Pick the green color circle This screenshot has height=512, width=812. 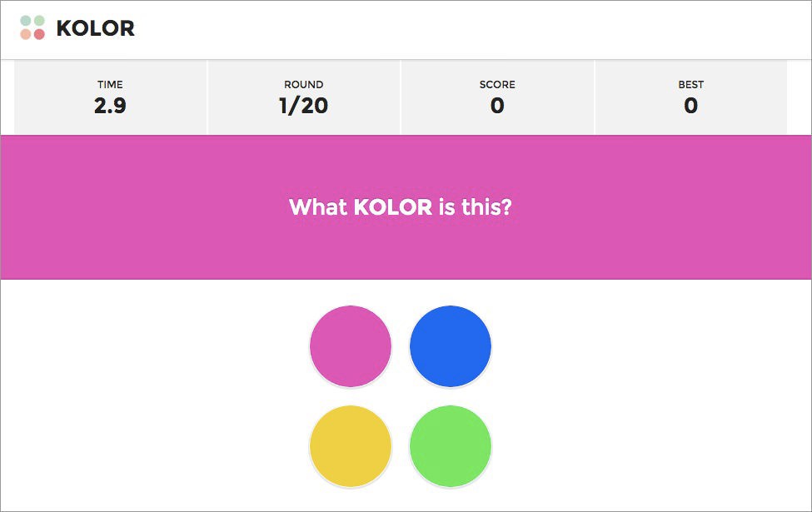tap(451, 446)
